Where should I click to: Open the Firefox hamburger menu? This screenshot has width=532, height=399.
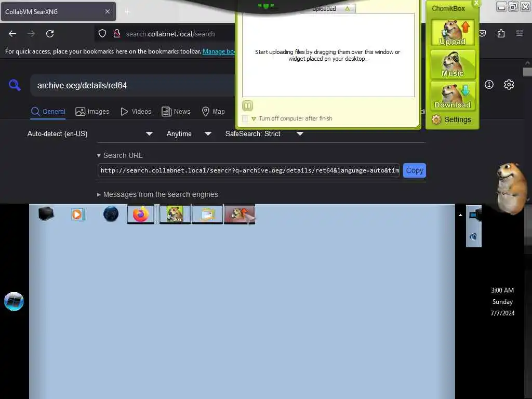pos(520,33)
